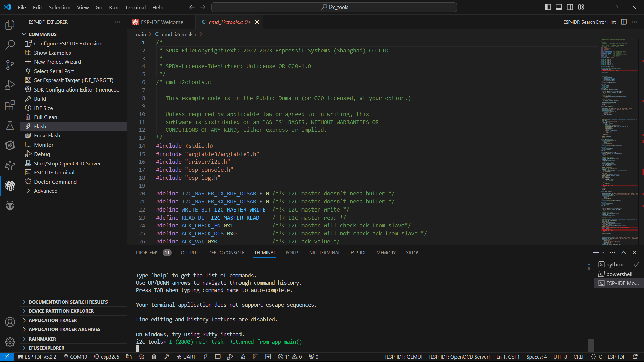644x362 pixels.
Task: Toggle the Secondary Side Bar layout button
Action: coord(570,7)
